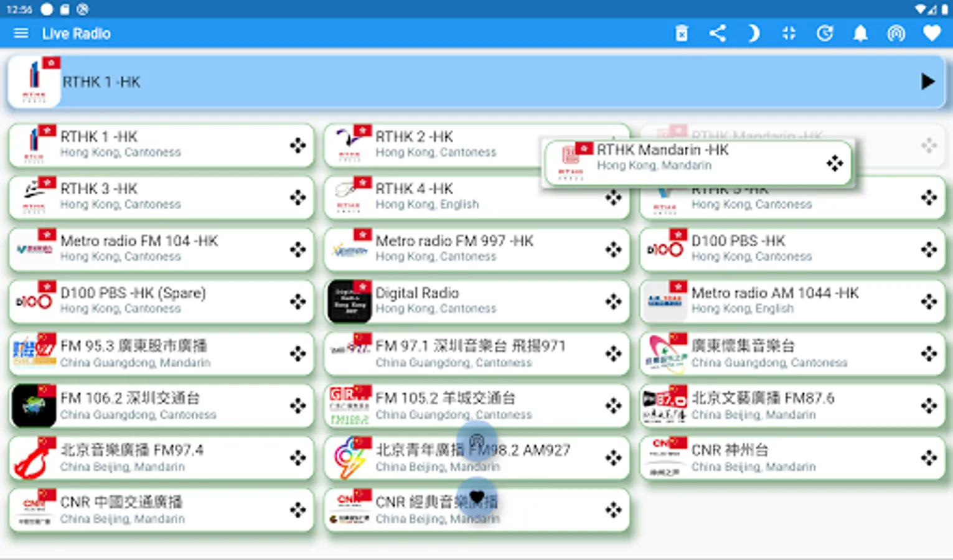Tap the Digital Radio black logo thumbnail
This screenshot has height=560, width=953.
pyautogui.click(x=349, y=302)
